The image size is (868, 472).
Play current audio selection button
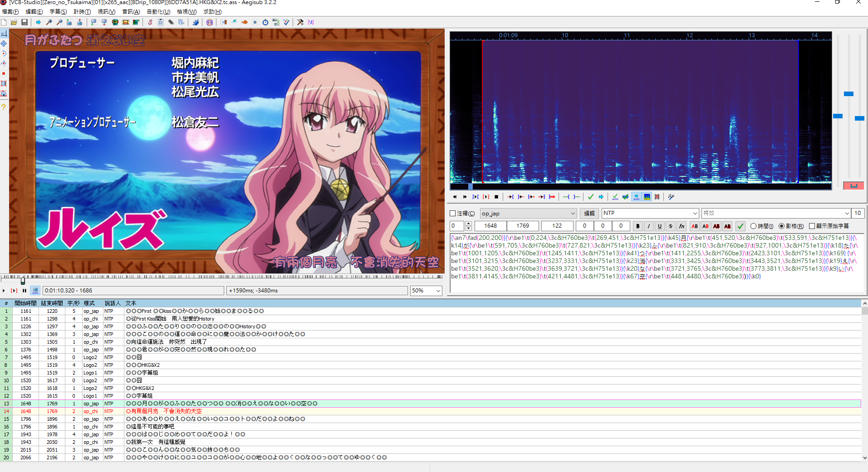486,197
